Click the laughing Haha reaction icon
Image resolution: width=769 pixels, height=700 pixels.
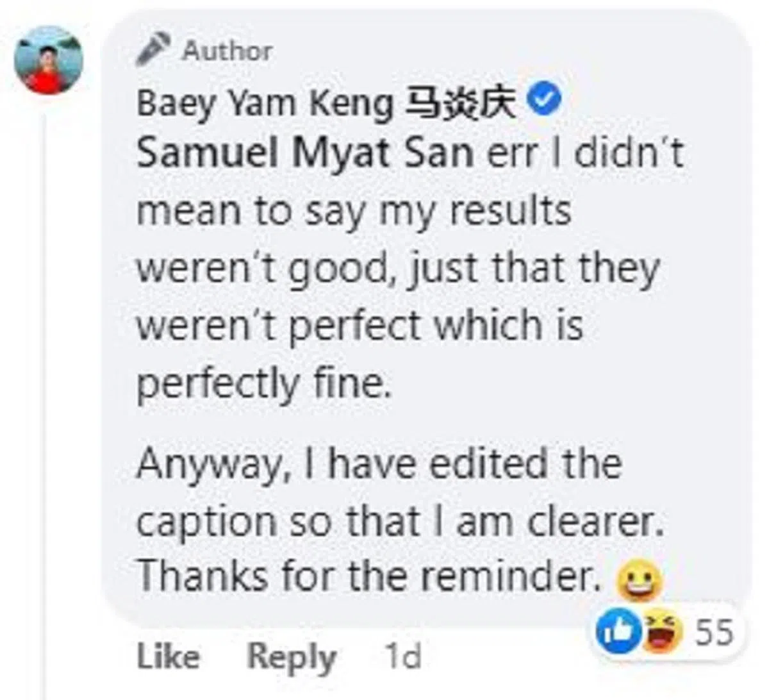661,631
